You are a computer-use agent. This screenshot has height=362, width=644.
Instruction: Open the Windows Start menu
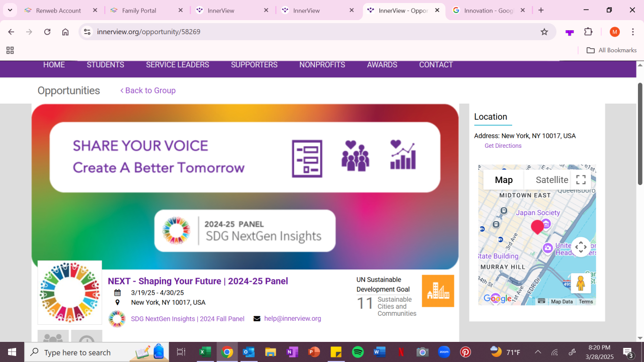12,352
